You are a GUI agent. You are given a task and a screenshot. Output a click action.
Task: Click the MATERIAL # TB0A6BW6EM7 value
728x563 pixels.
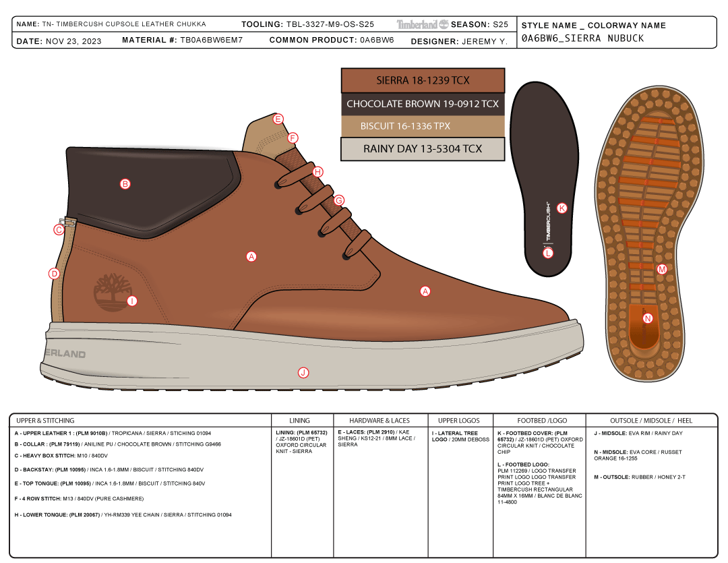[211, 40]
